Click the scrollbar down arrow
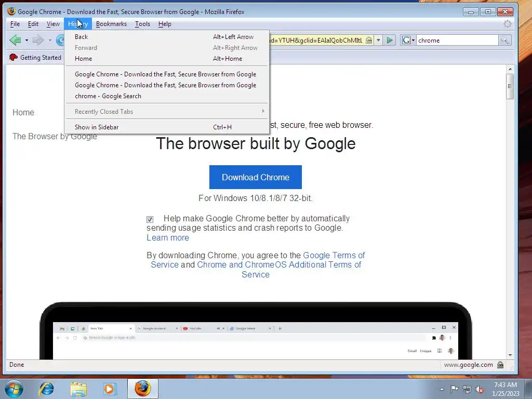Image resolution: width=532 pixels, height=399 pixels. click(510, 355)
